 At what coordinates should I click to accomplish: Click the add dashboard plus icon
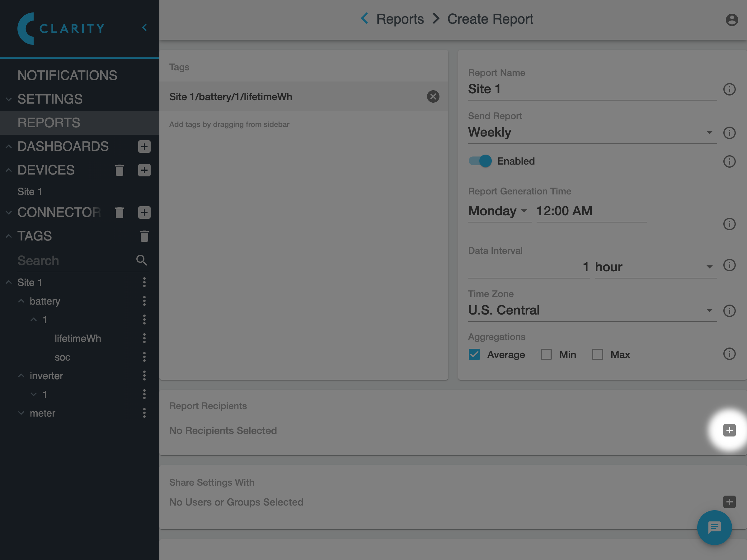[144, 147]
